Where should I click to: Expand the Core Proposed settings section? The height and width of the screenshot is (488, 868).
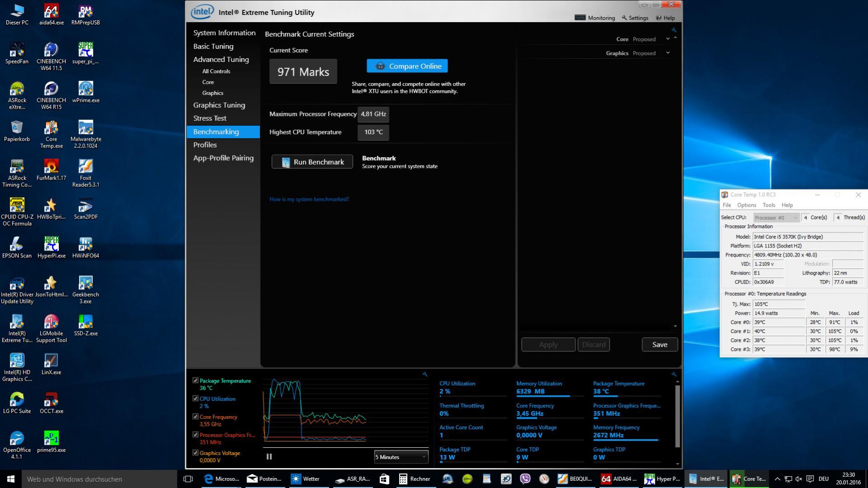click(668, 39)
